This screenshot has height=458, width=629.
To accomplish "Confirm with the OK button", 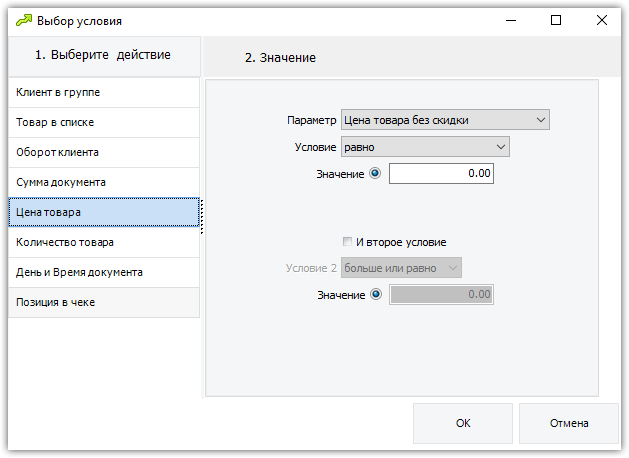I will pyautogui.click(x=463, y=423).
